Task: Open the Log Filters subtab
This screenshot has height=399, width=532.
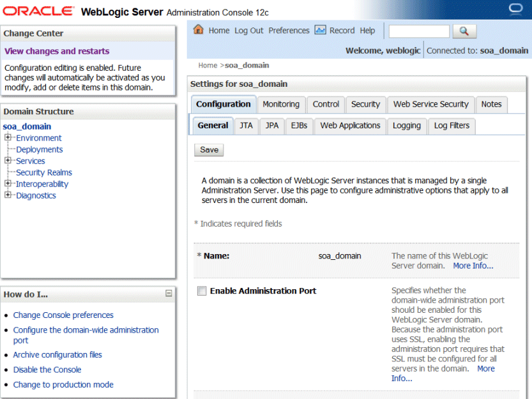Action: pos(452,126)
